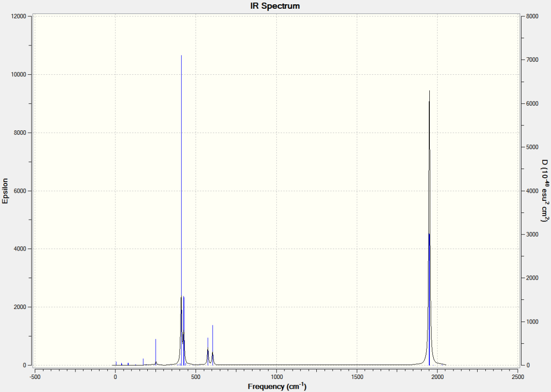Select the 3000 tick label on right axis
551x392 pixels.
point(533,234)
